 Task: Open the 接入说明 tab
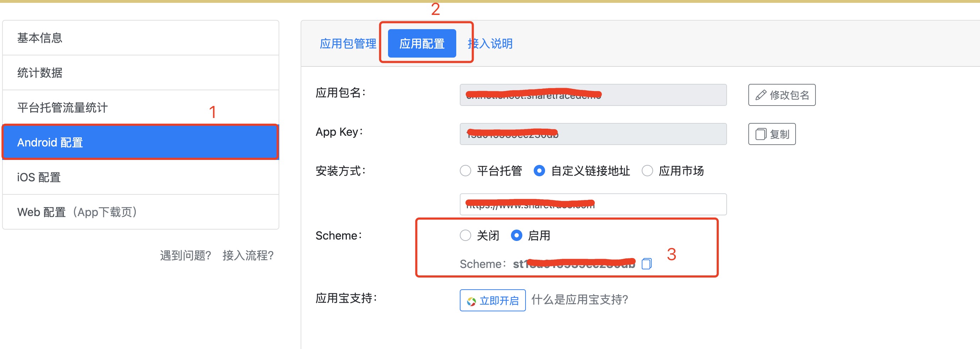[x=490, y=44]
